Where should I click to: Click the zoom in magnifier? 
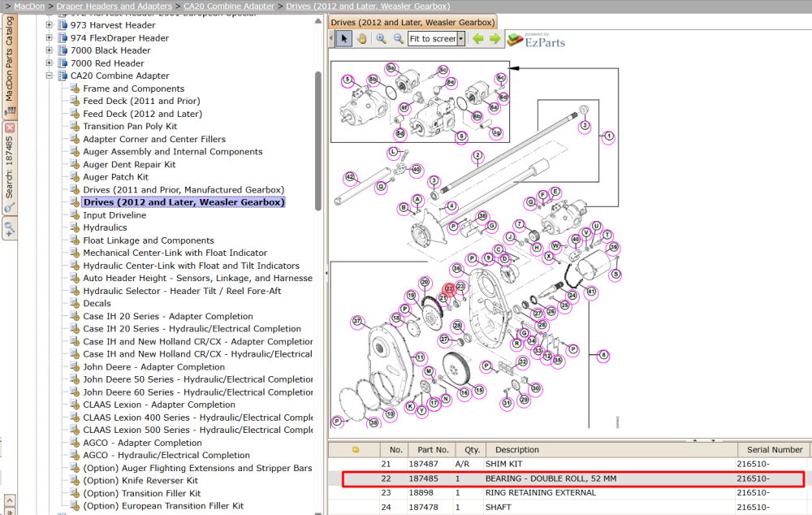[x=381, y=39]
